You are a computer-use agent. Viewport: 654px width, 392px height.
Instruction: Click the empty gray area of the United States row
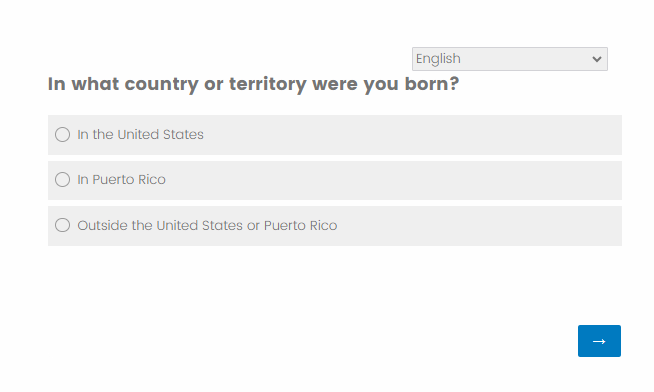tap(413, 135)
